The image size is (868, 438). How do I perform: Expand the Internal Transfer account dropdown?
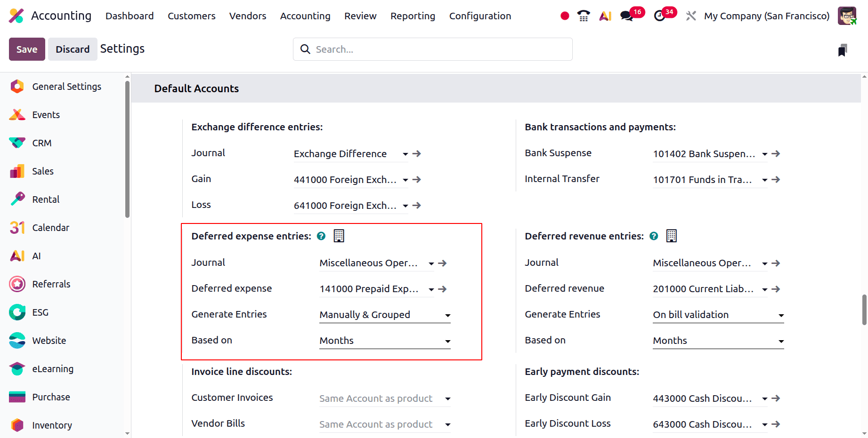tap(765, 180)
